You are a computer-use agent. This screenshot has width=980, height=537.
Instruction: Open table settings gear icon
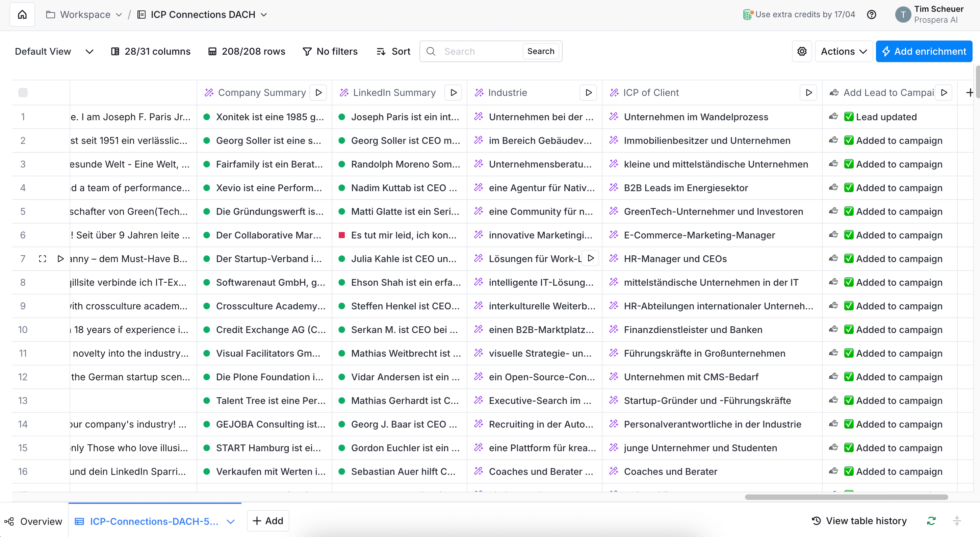click(802, 51)
